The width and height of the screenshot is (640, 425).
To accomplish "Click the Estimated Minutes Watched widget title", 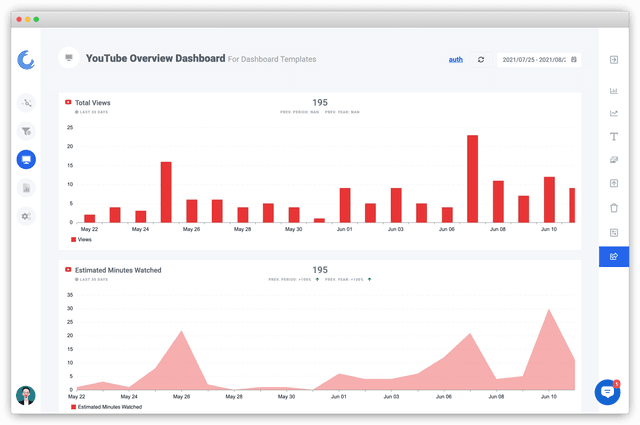I will pos(118,270).
